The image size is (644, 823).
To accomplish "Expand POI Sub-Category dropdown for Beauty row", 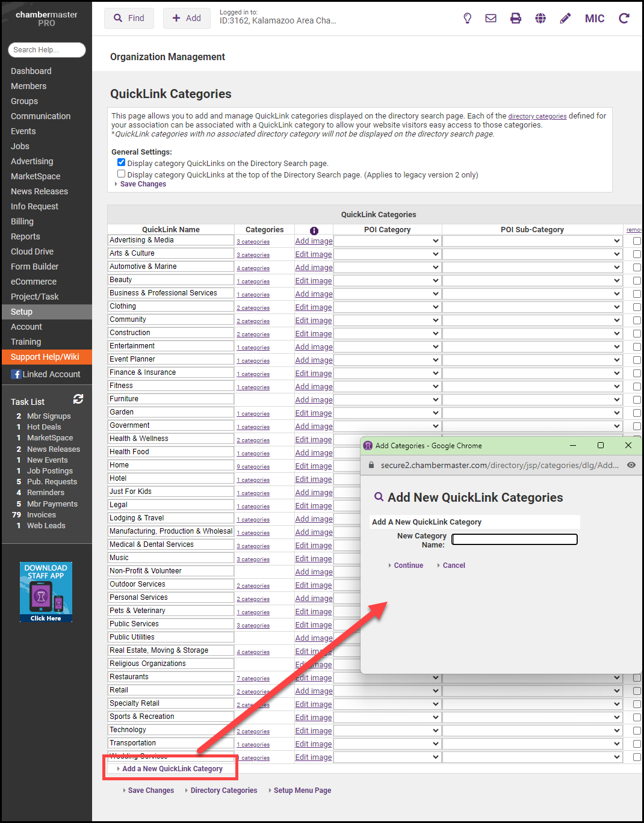I will click(x=532, y=280).
